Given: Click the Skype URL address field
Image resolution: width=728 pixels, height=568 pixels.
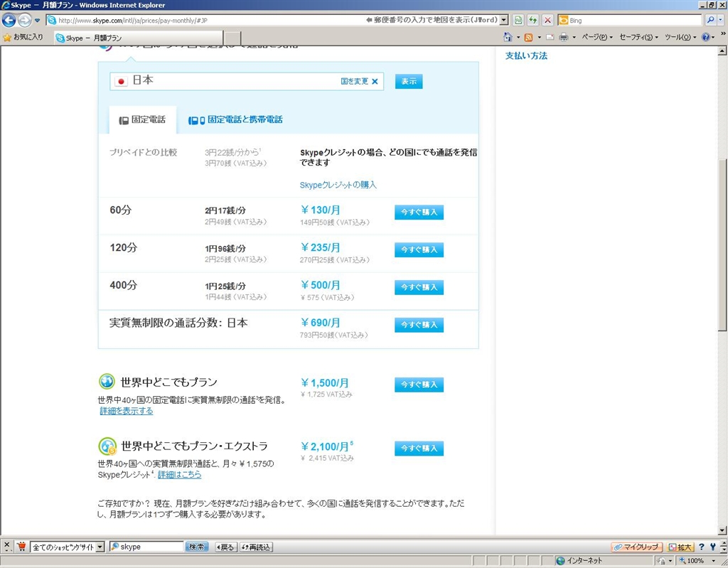Looking at the screenshot, I should click(x=204, y=21).
